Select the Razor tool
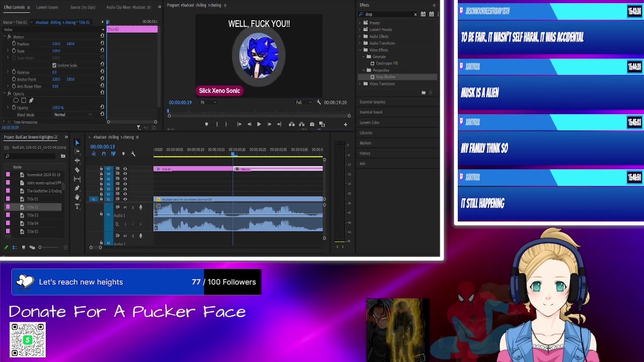The width and height of the screenshot is (644, 362). (x=77, y=170)
